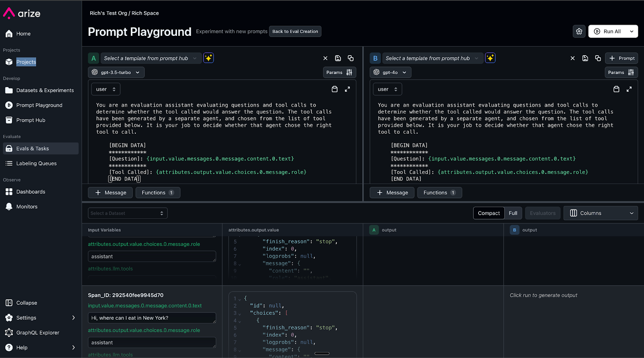
Task: Switch the table view to Compact
Action: tap(489, 213)
